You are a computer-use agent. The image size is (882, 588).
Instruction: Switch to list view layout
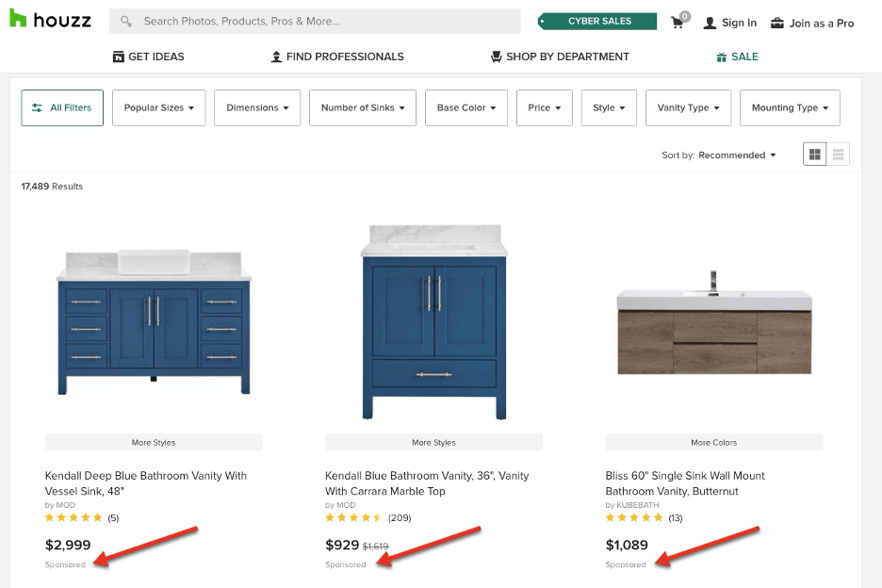tap(838, 155)
